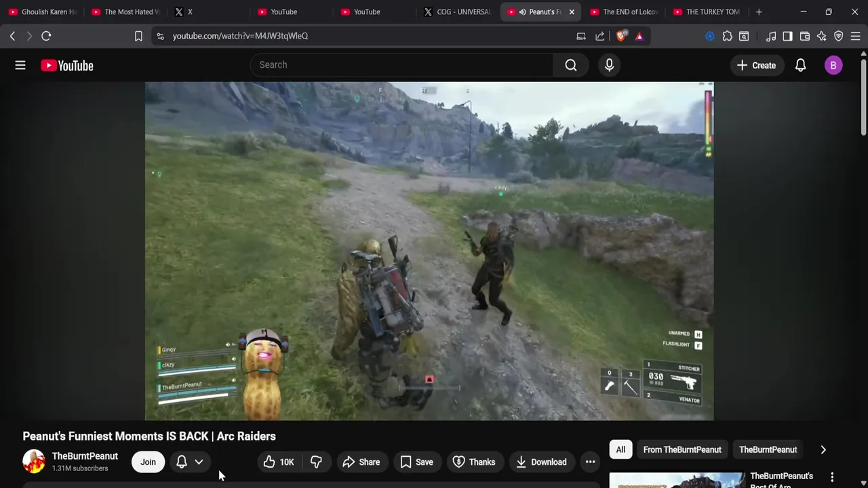Open TheBurntPeanut channel name link
This screenshot has height=488, width=868.
85,456
